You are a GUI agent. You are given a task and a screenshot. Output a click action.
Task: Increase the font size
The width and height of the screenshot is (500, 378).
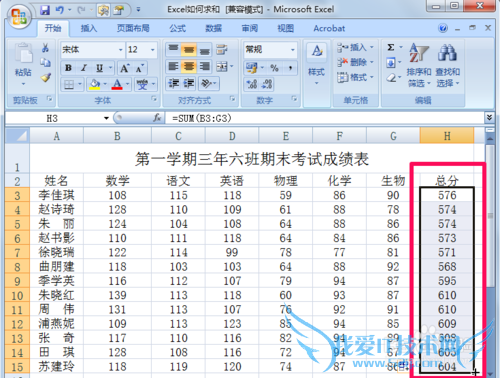click(x=124, y=68)
